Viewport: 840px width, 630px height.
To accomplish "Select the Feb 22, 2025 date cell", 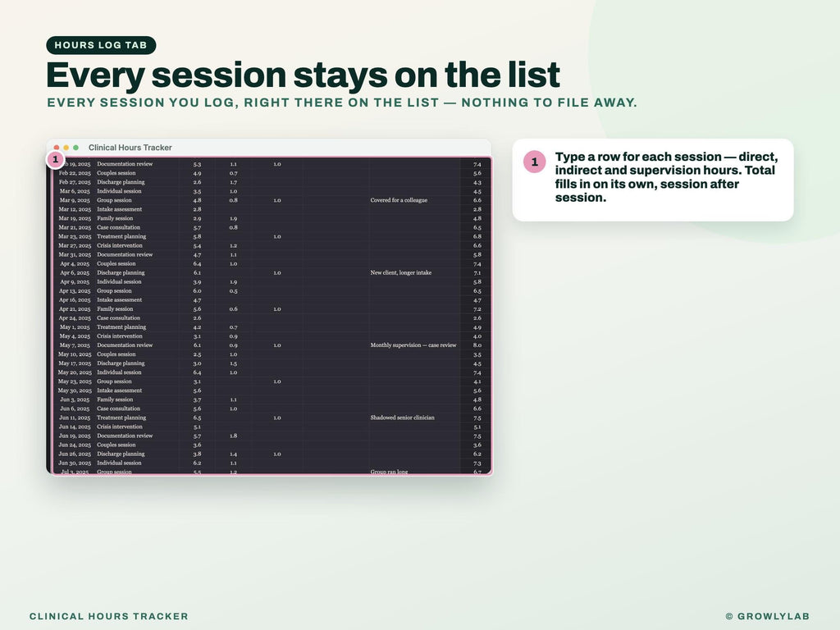I will pos(75,173).
